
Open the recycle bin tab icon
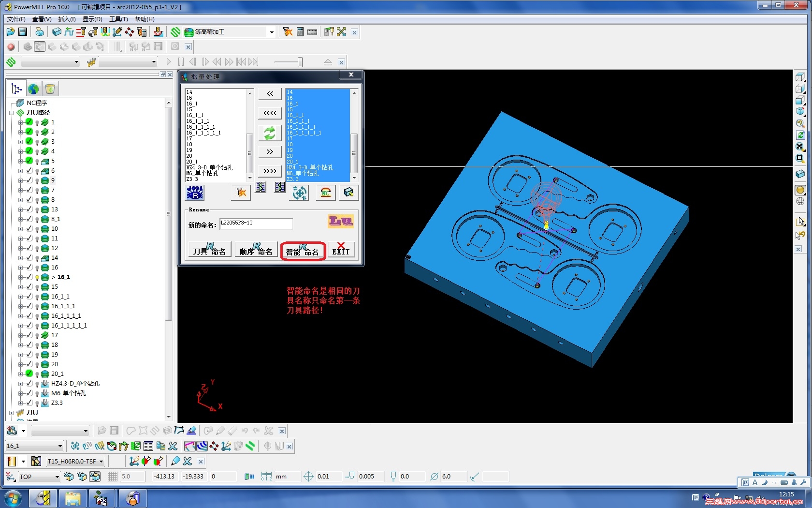point(50,89)
